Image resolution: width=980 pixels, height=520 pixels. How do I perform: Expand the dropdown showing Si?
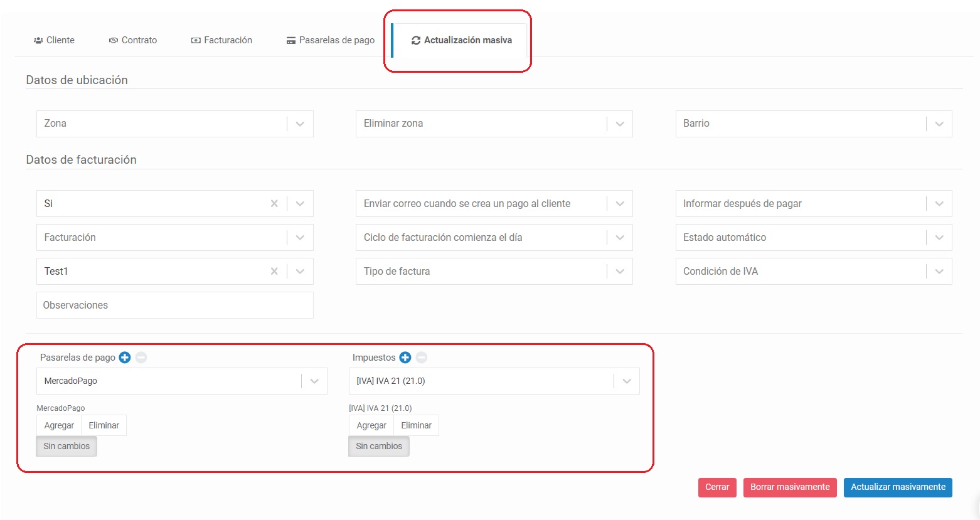pyautogui.click(x=300, y=204)
